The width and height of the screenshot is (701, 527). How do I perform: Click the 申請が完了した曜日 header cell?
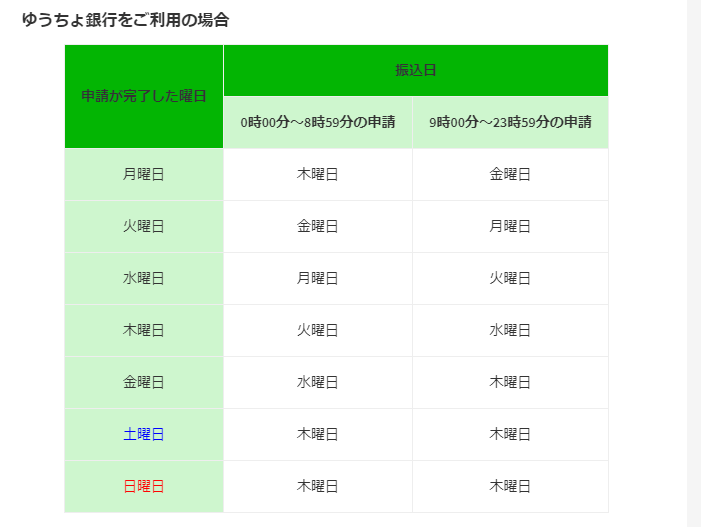coord(144,97)
